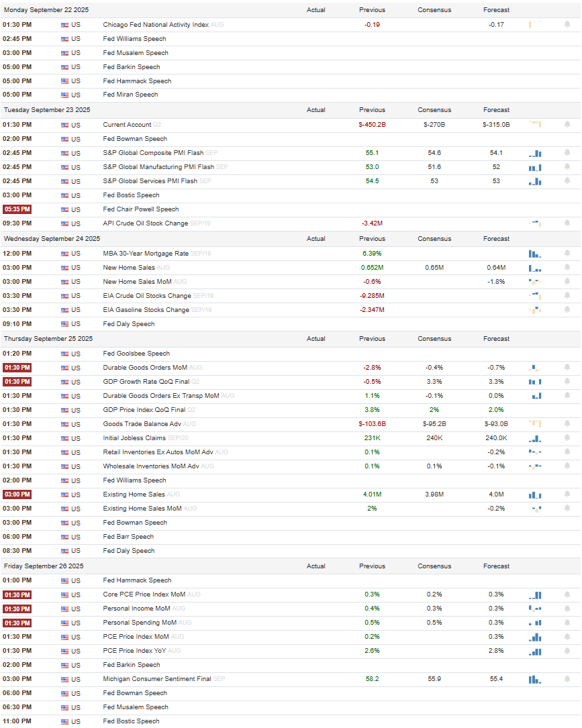
Task: Open mini bar chart for MBA 30-Year Mortgage Rate
Action: (x=535, y=254)
